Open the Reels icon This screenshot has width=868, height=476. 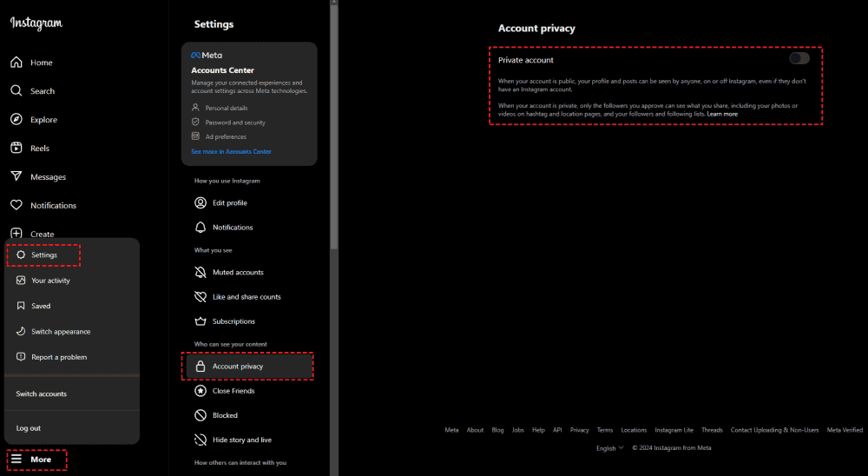[x=16, y=149]
